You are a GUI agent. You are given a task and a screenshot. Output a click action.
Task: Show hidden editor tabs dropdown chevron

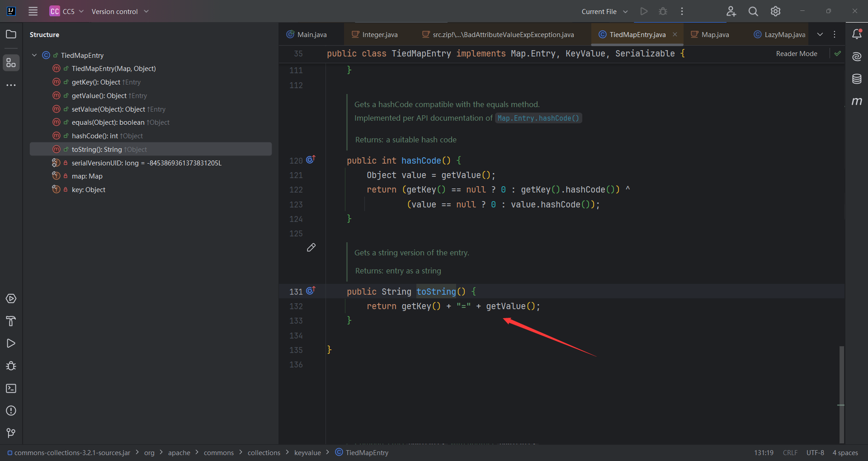[820, 34]
